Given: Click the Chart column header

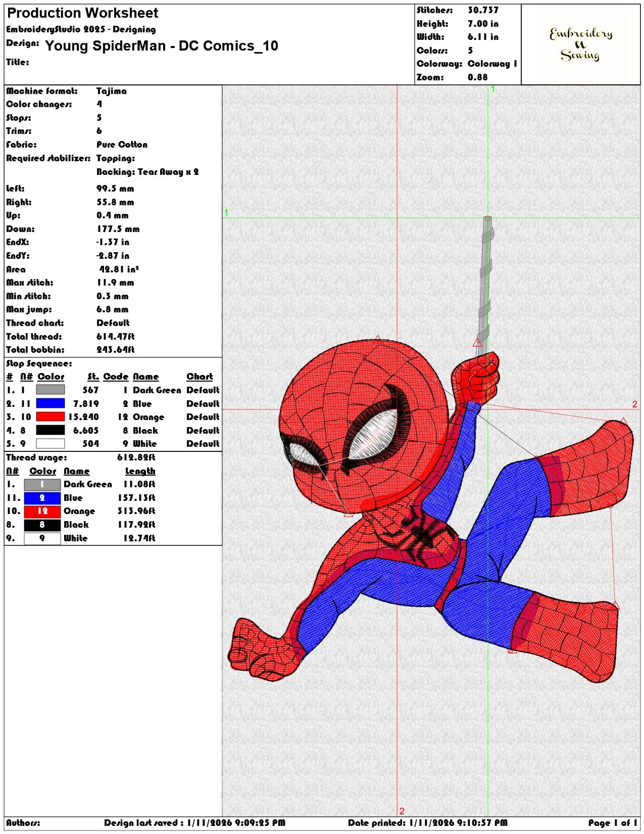Looking at the screenshot, I should 200,377.
